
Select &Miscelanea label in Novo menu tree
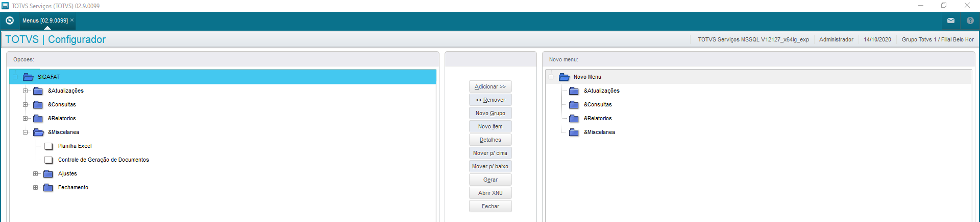[x=599, y=132]
